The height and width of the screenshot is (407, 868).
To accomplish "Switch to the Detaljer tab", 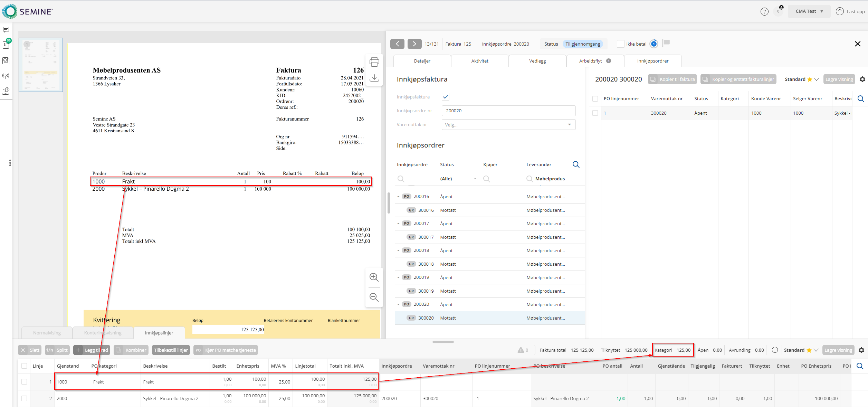I will coord(422,61).
